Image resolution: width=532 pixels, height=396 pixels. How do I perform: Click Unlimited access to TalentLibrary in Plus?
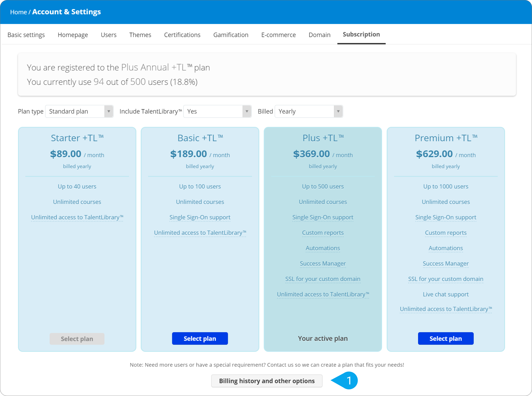coord(323,294)
